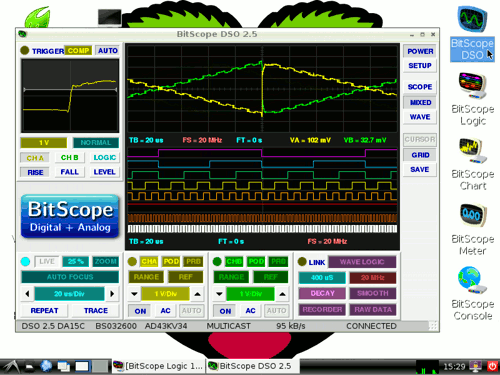The width and height of the screenshot is (500, 375).
Task: Click the show desktop windows icon in the taskbar
Action: point(63,366)
